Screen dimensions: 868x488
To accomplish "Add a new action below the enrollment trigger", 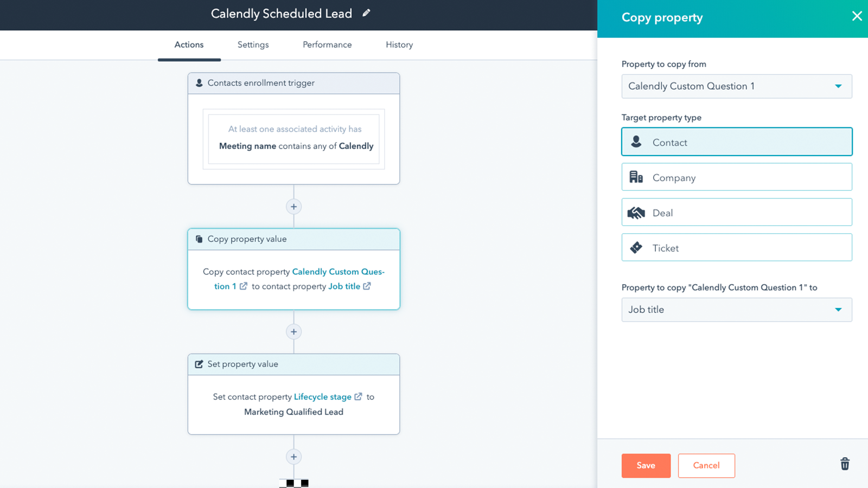I will 293,207.
